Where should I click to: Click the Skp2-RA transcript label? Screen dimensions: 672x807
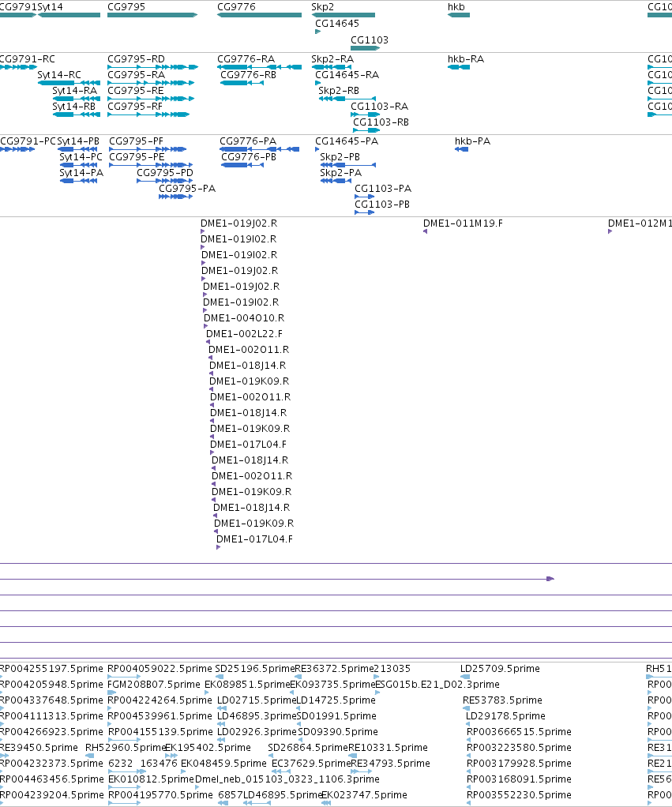click(x=332, y=59)
